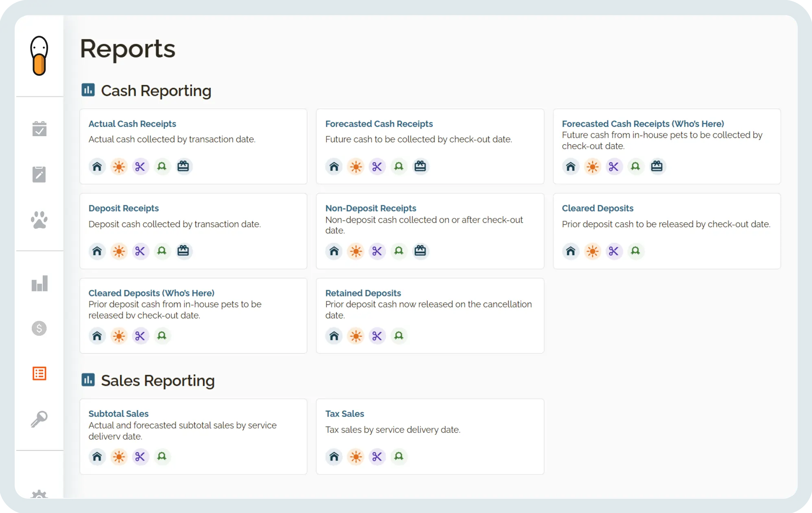Image resolution: width=812 pixels, height=513 pixels.
Task: Click gift card icon under Non-Deposit Receipts
Action: point(420,251)
